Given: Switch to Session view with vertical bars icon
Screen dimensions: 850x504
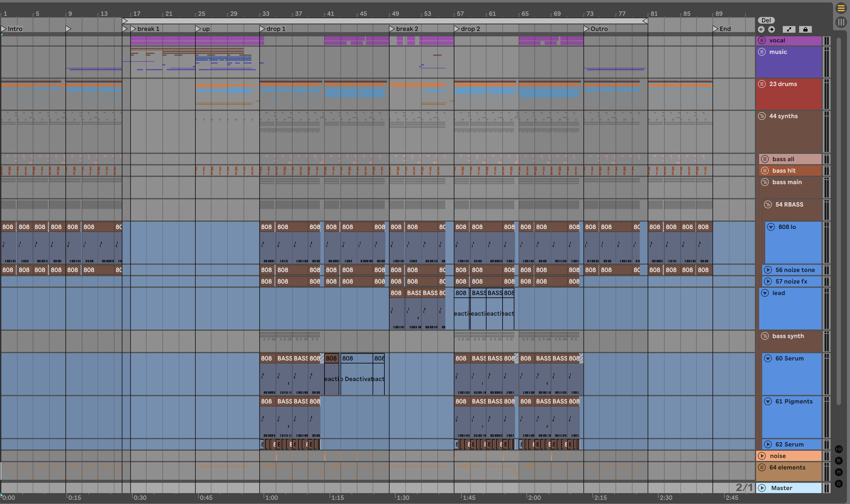Looking at the screenshot, I should (841, 22).
